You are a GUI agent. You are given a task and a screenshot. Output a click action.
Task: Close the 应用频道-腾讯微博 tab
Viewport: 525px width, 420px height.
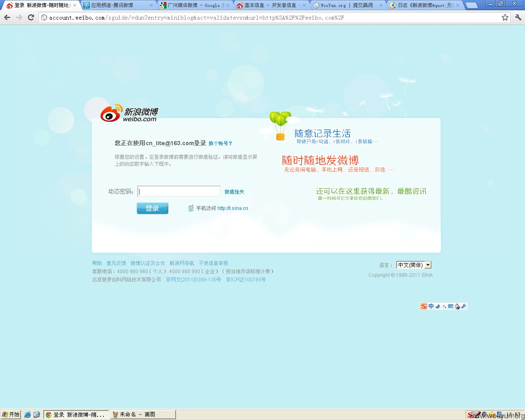tap(151, 5)
